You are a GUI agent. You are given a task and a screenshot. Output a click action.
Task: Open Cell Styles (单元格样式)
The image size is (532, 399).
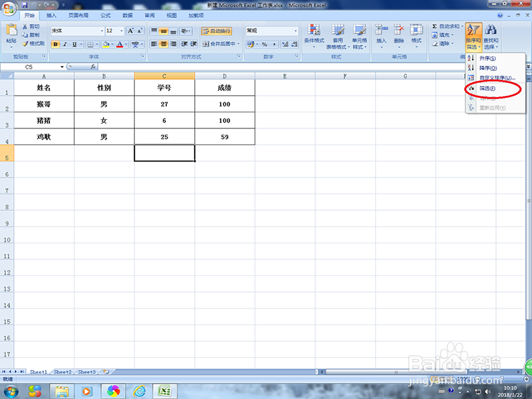tap(360, 37)
